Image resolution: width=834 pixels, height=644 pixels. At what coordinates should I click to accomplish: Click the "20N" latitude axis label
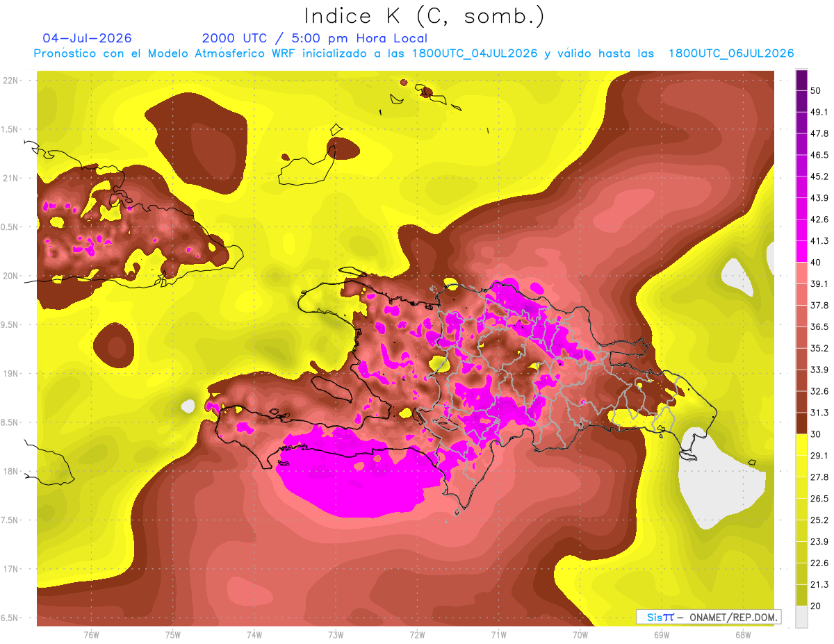[x=10, y=276]
